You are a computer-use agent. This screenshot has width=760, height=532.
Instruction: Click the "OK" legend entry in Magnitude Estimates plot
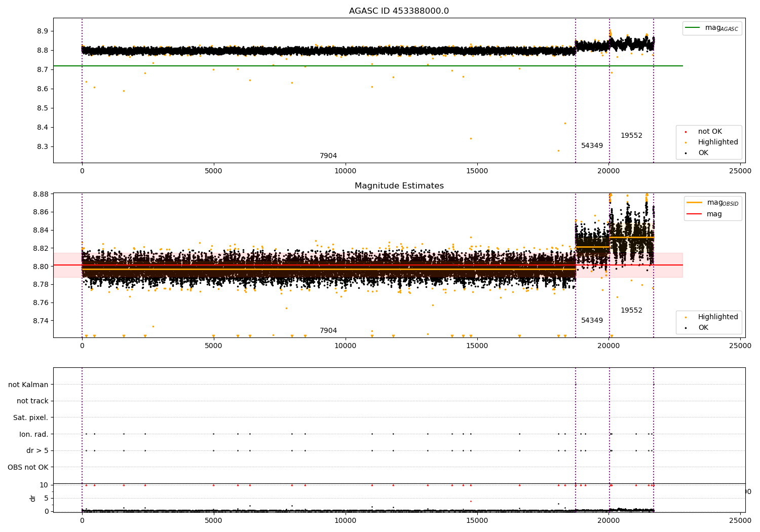coord(697,328)
